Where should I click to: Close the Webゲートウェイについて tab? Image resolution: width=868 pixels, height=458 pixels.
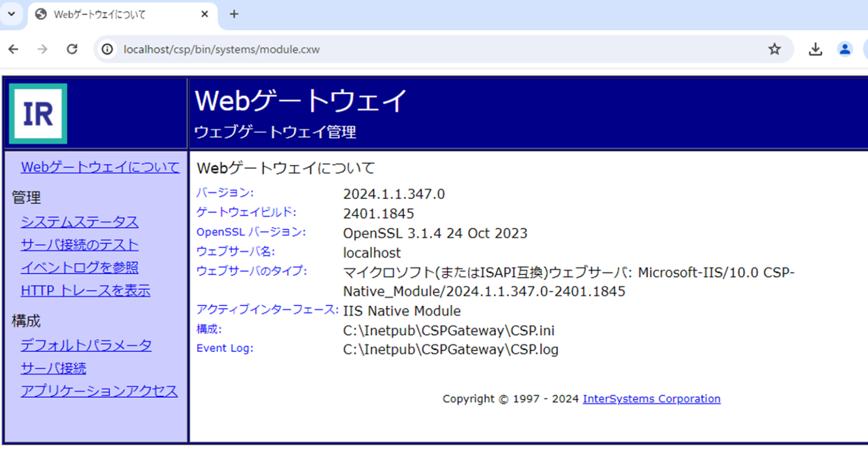click(x=205, y=14)
